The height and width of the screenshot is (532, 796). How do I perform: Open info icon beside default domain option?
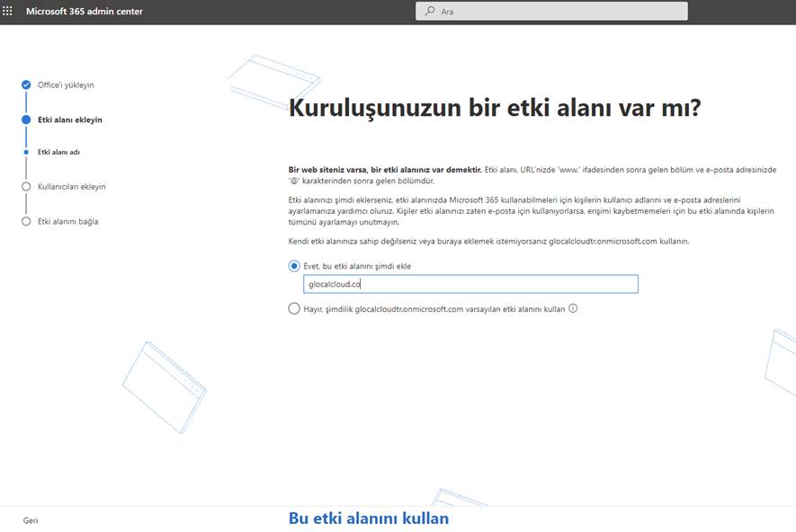(x=573, y=308)
